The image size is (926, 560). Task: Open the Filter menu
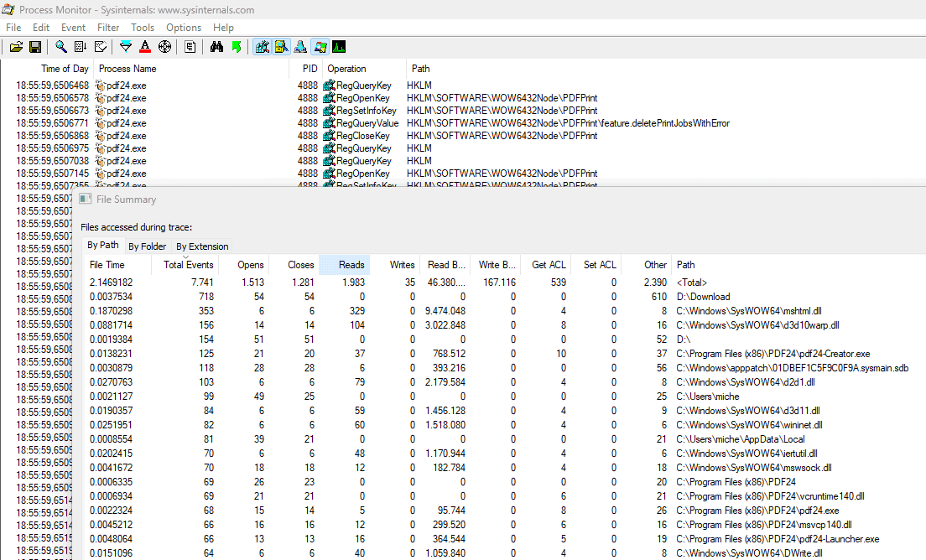[108, 28]
